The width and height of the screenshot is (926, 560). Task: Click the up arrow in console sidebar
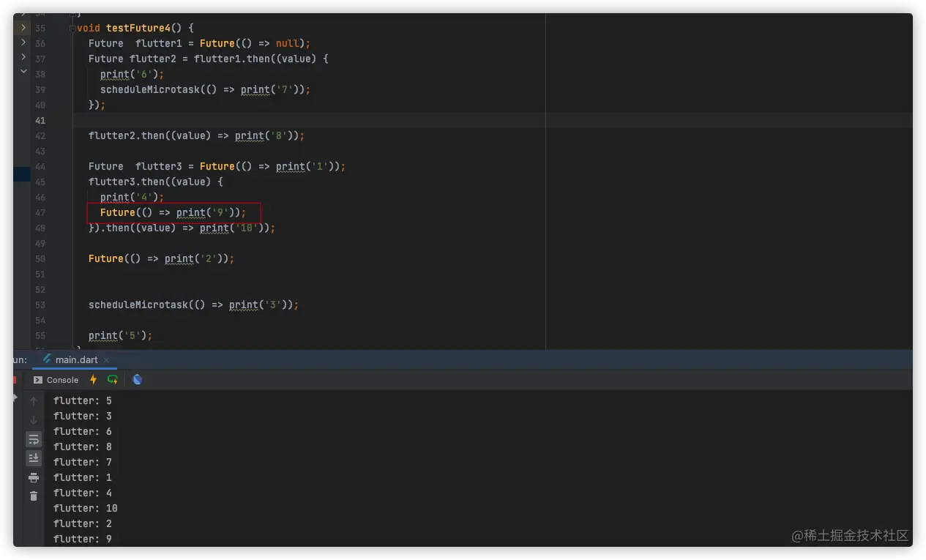[x=34, y=401]
